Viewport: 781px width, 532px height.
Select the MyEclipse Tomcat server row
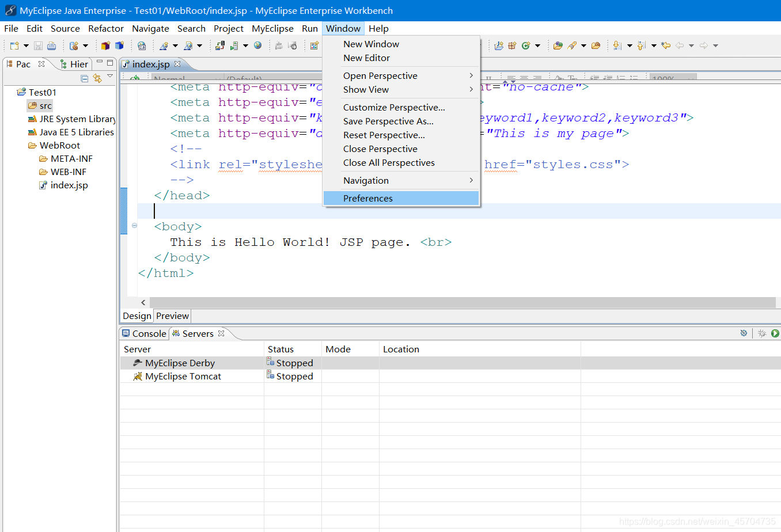click(x=450, y=376)
